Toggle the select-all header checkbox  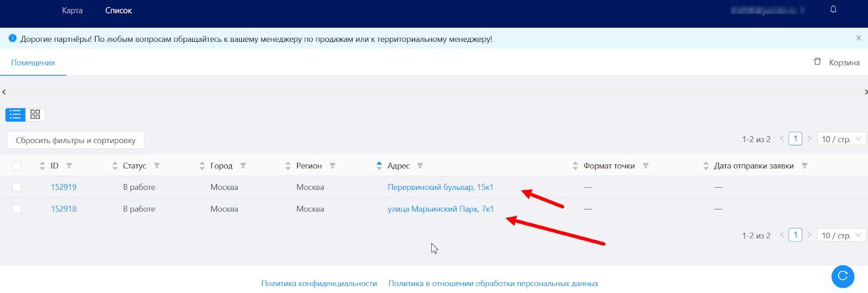tap(17, 166)
